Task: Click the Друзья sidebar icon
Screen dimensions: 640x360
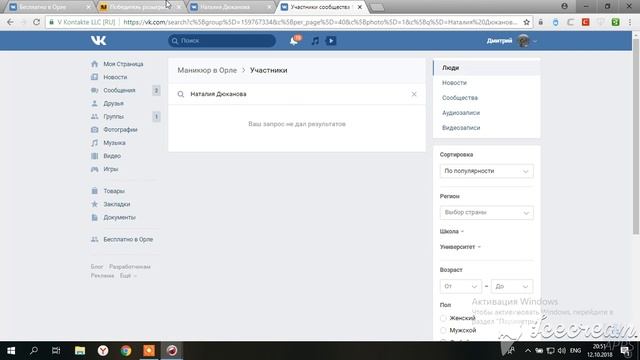Action: (x=95, y=103)
